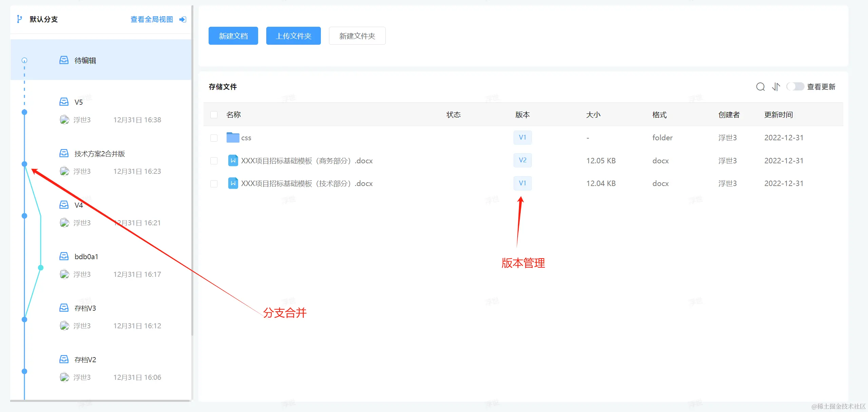Click the search icon in storage files header
This screenshot has width=868, height=412.
(760, 87)
